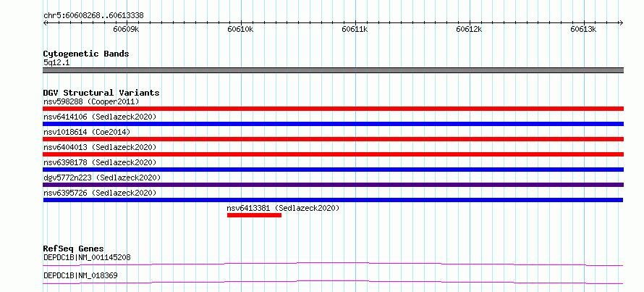Click the dgv5772n223 purple variant bar
The height and width of the screenshot is (292, 644).
point(333,185)
